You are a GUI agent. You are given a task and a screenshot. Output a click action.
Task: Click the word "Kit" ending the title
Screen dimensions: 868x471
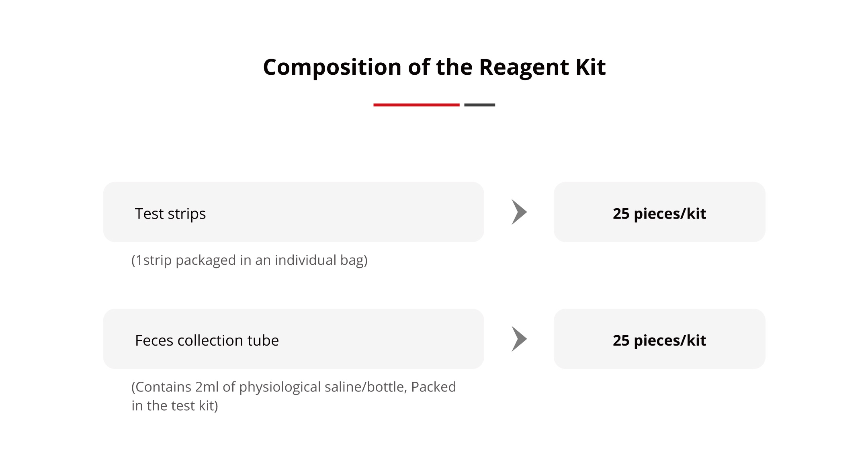(x=590, y=67)
